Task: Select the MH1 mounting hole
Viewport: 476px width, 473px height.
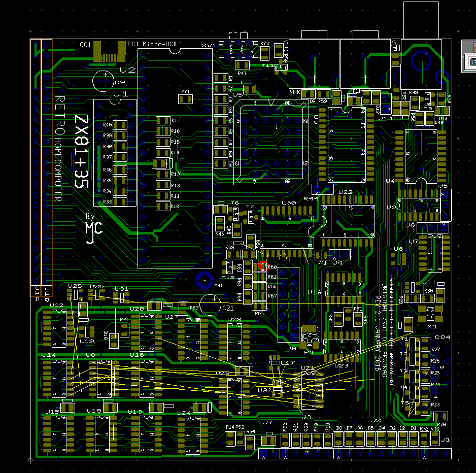Action: [205, 280]
